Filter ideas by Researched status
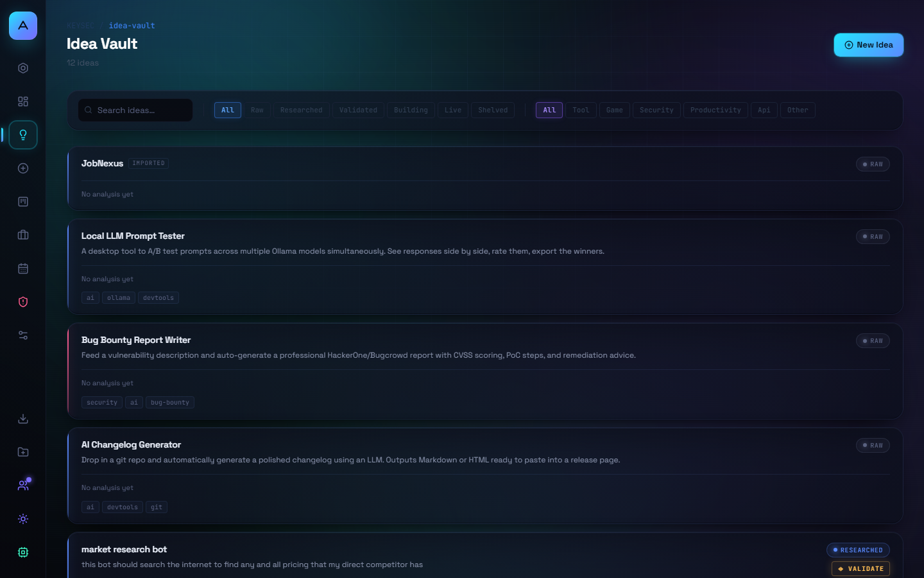The image size is (924, 578). pos(302,110)
